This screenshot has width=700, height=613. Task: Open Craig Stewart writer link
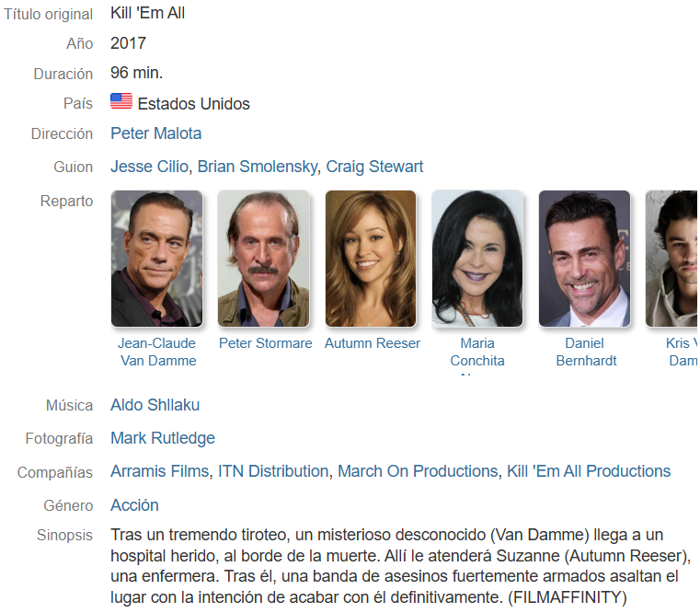pyautogui.click(x=374, y=167)
